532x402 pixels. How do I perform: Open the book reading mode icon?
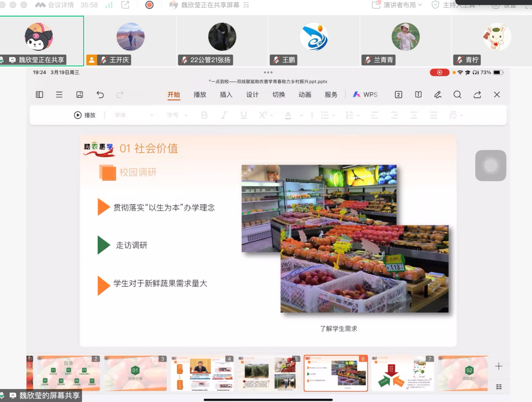tap(418, 95)
